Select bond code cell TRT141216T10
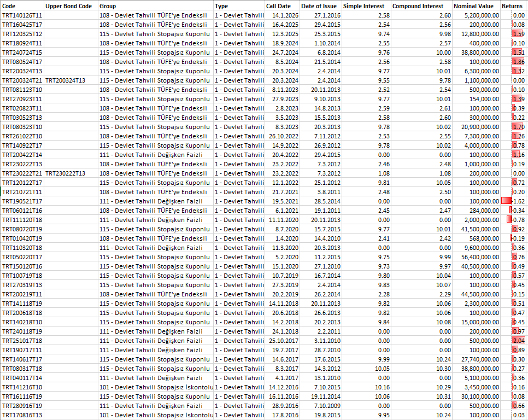 22,387
